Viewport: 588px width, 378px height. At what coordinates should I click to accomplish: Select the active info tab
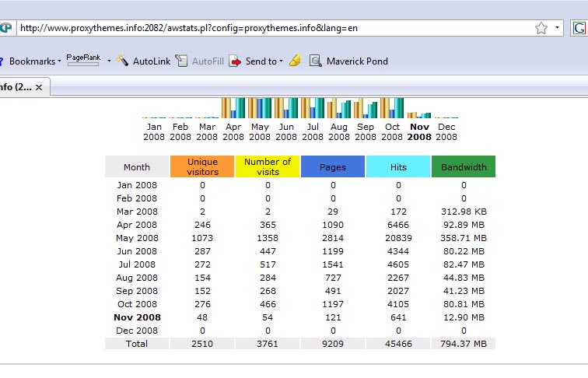pos(14,88)
